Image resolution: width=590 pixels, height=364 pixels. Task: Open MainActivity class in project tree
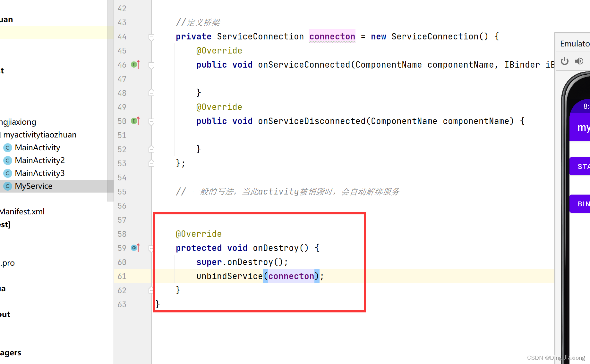click(37, 147)
